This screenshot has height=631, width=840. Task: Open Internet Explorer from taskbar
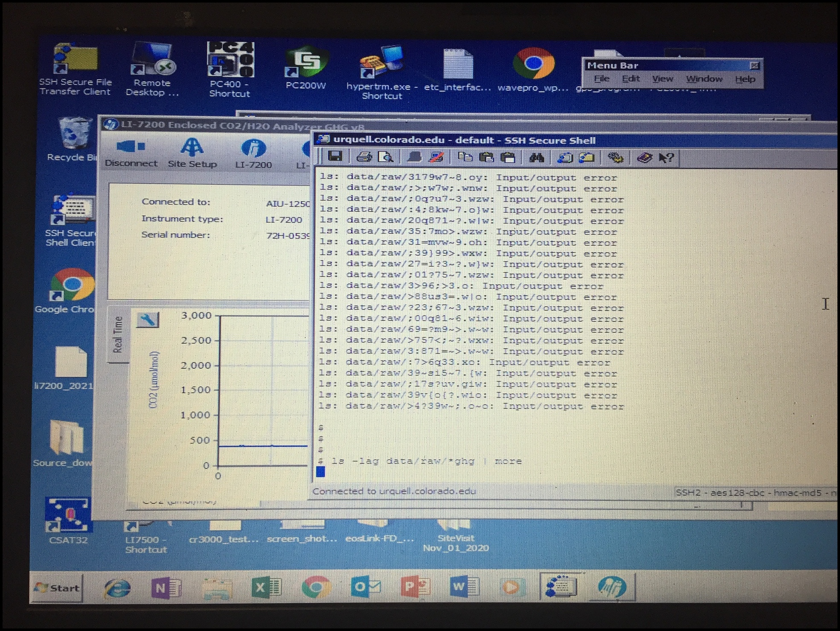pyautogui.click(x=117, y=588)
